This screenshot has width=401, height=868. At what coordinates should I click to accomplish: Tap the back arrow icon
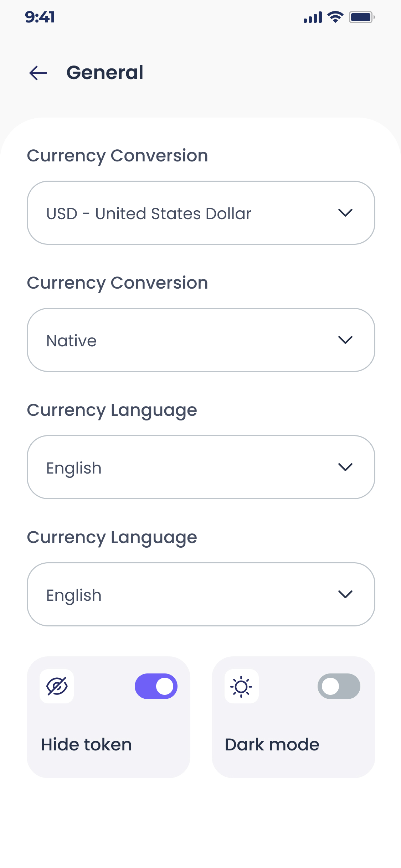pos(38,73)
